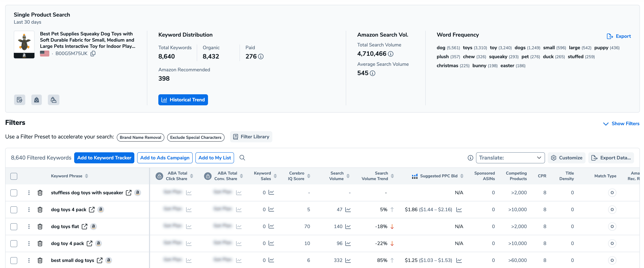Image resolution: width=644 pixels, height=268 pixels.
Task: Delete the 'best small dog toys' row
Action: [x=40, y=260]
